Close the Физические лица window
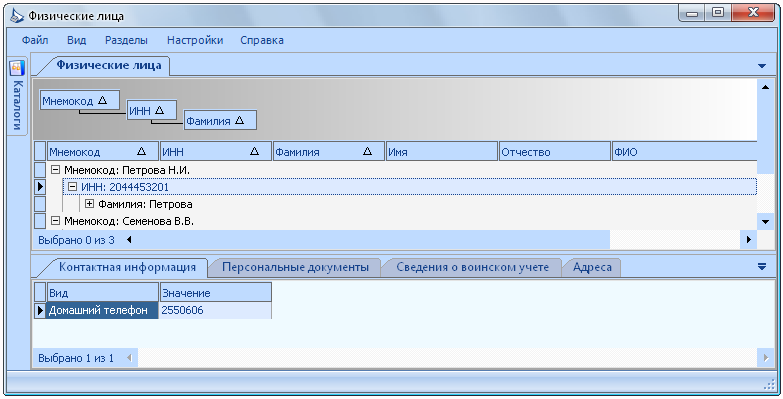The width and height of the screenshot is (783, 399). coord(754,13)
